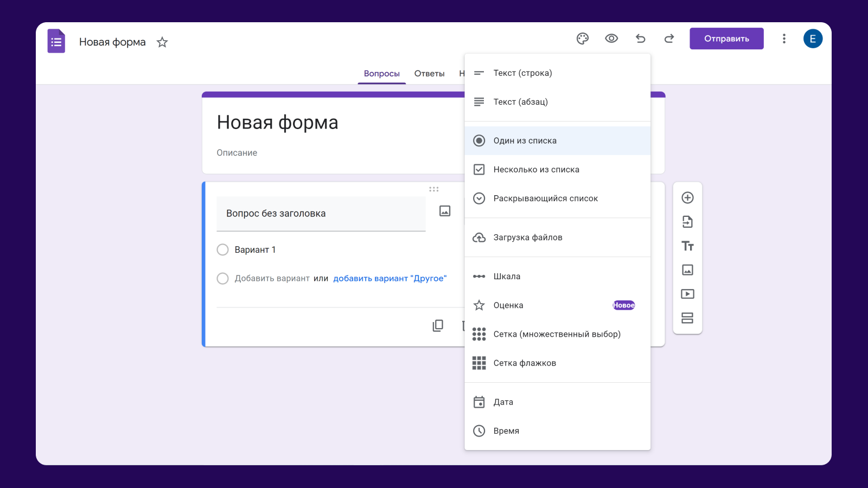Open the theme customization palette
The width and height of the screenshot is (868, 488).
pyautogui.click(x=583, y=38)
